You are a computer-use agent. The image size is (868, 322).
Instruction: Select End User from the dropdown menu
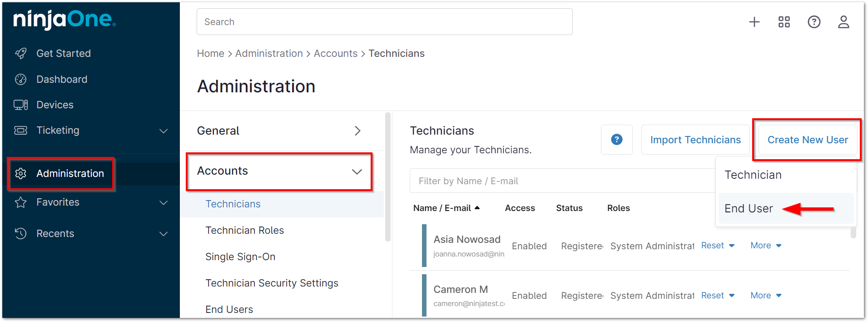749,209
